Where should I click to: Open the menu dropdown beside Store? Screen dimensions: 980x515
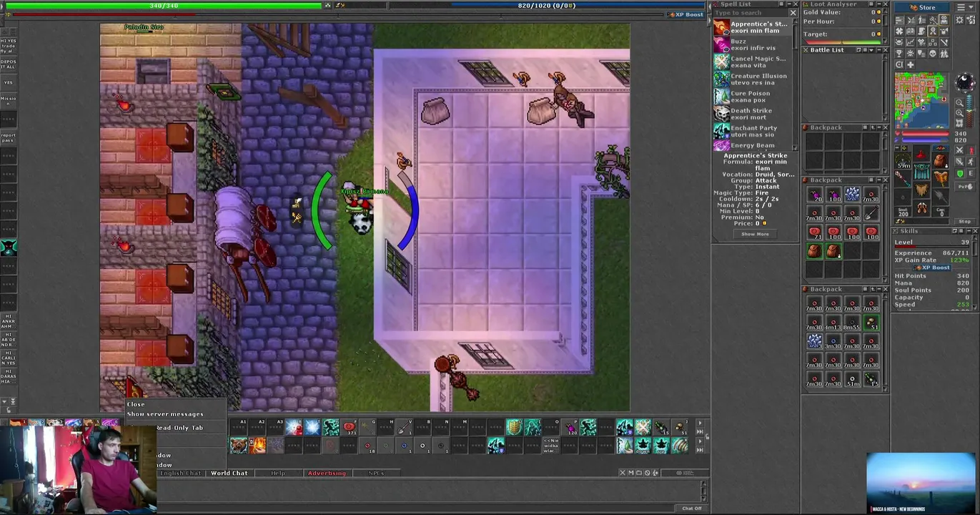(965, 7)
